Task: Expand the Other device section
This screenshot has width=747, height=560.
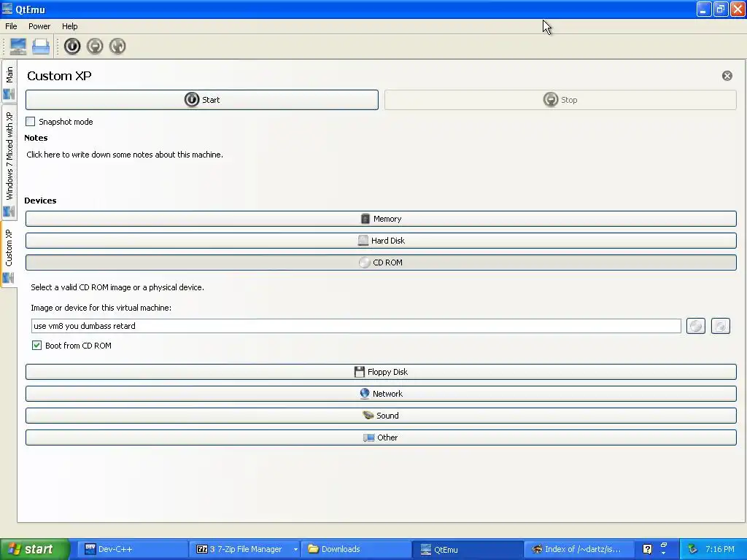Action: (381, 437)
